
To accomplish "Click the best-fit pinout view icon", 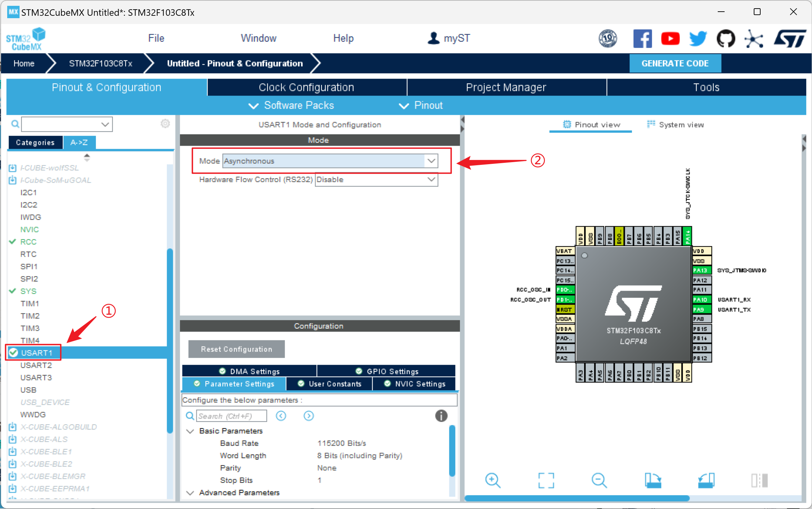I will (546, 481).
